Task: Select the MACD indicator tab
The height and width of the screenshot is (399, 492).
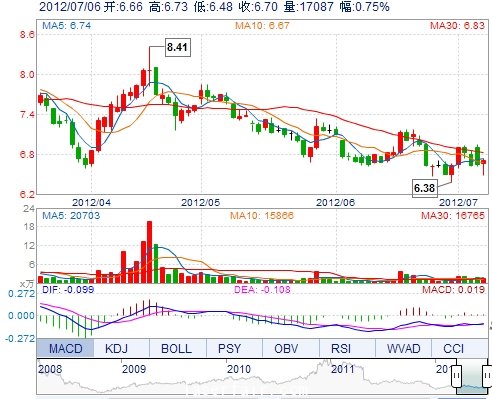Action: (65, 349)
